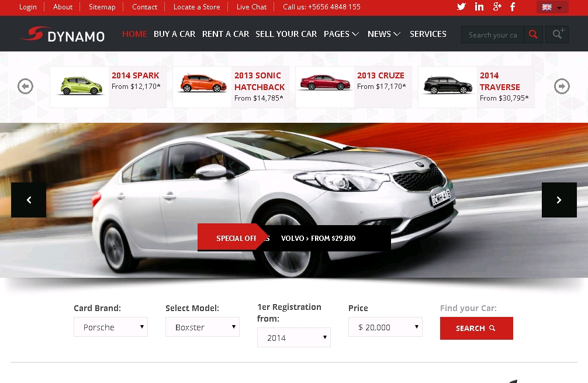Go to next hero slide
Image resolution: width=588 pixels, height=383 pixels.
(559, 200)
